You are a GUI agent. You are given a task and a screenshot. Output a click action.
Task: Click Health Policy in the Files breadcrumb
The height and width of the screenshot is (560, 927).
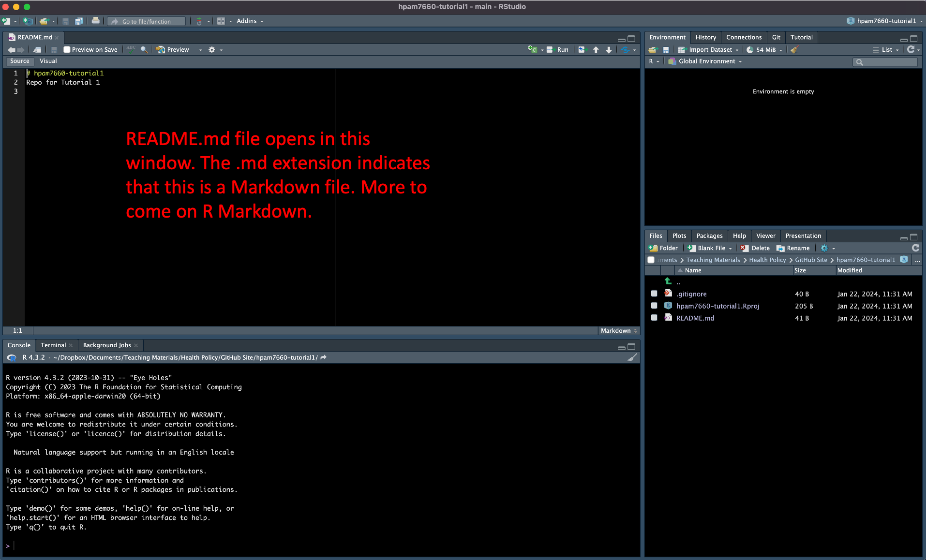click(767, 260)
